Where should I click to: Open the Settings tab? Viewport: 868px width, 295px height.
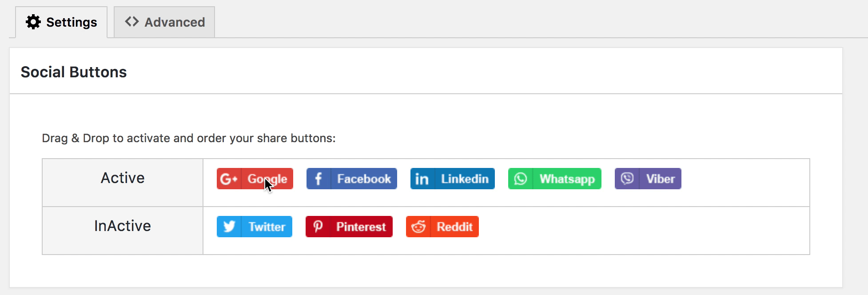point(61,22)
